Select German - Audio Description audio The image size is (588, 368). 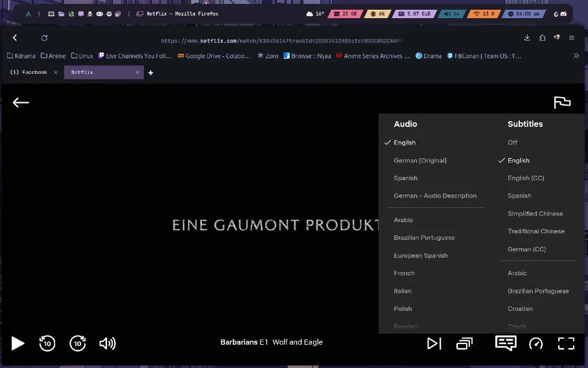tap(435, 196)
